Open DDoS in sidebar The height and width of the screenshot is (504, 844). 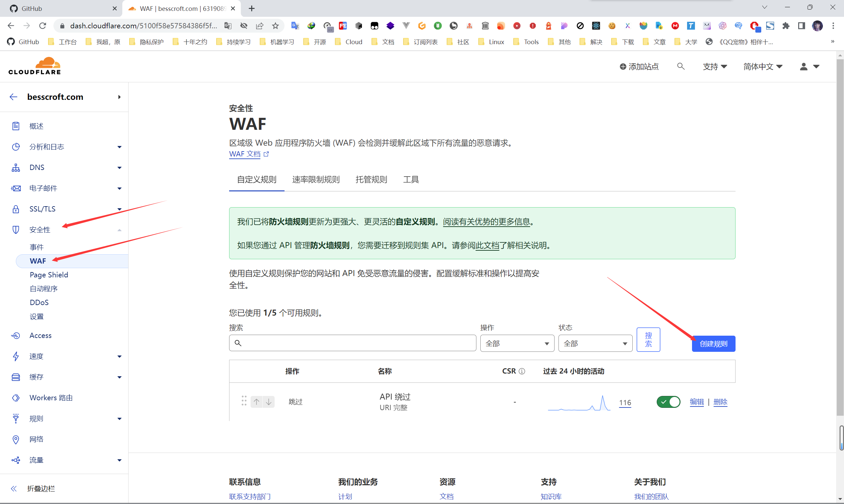coord(39,302)
